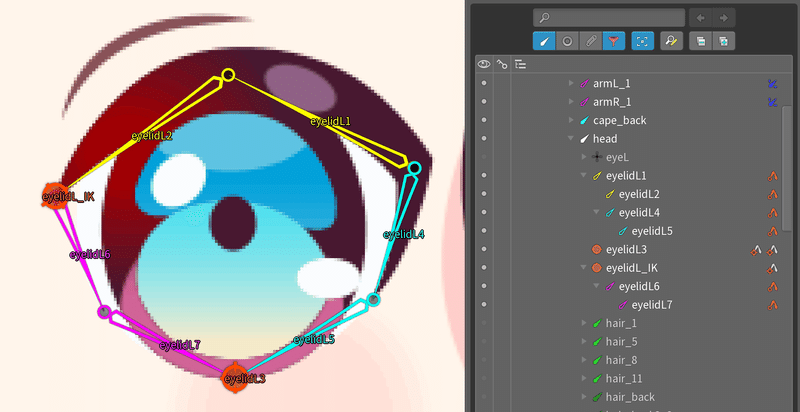Toggle visibility dot for head
Screen dimensions: 800x412
(484, 138)
